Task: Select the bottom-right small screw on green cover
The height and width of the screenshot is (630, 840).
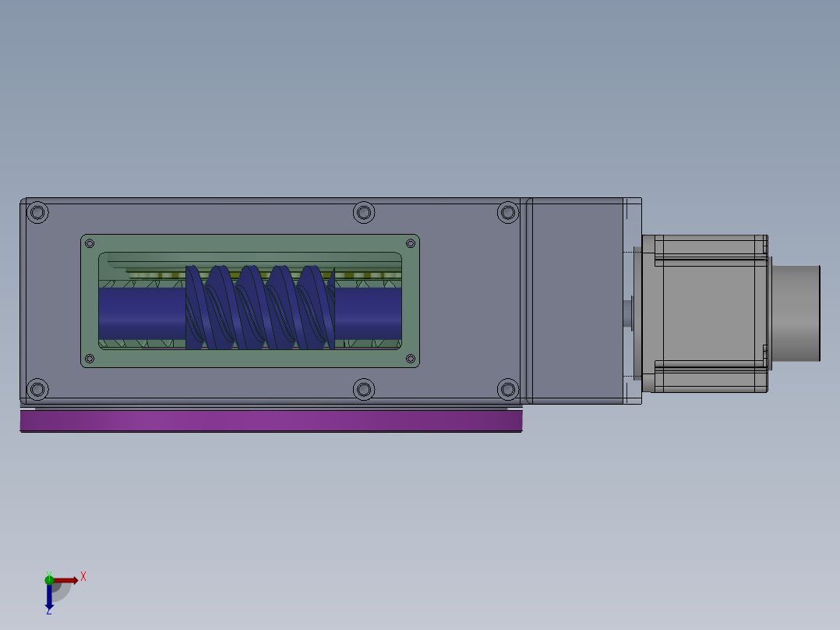Action: click(x=411, y=358)
